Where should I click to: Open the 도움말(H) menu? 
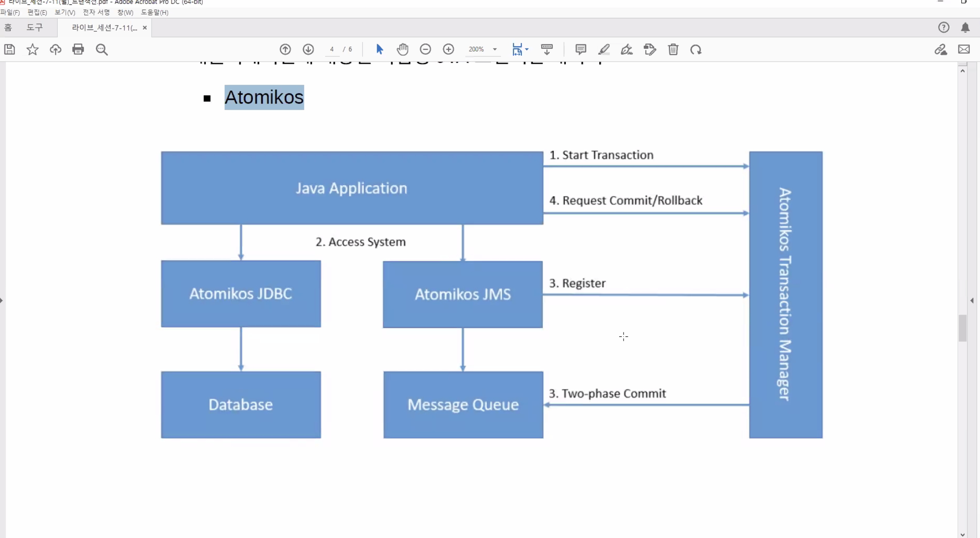(155, 12)
